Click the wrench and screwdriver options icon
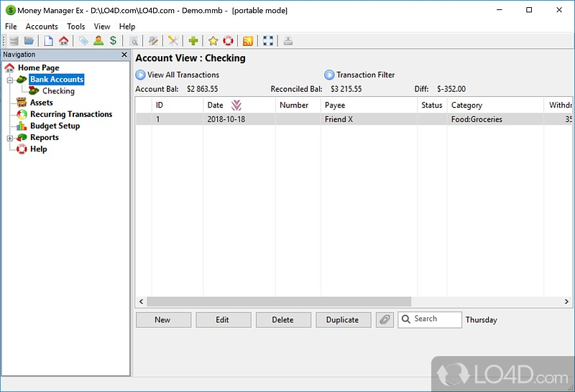 pyautogui.click(x=173, y=41)
